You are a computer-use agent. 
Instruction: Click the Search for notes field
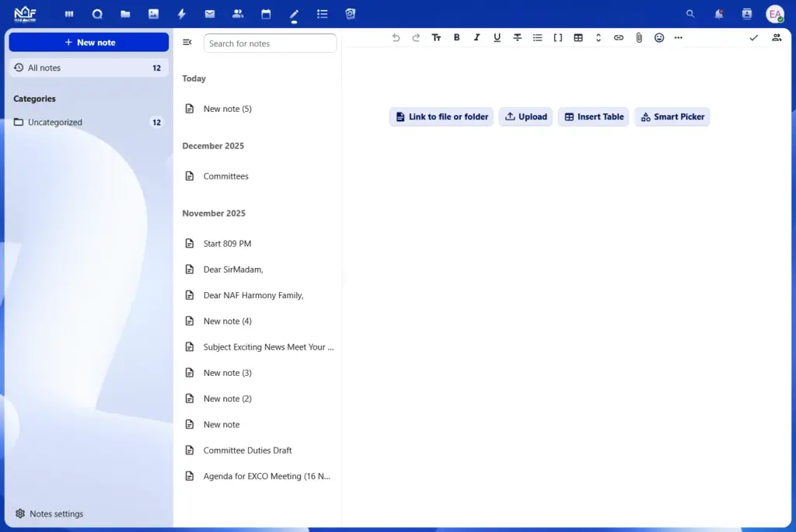point(270,43)
